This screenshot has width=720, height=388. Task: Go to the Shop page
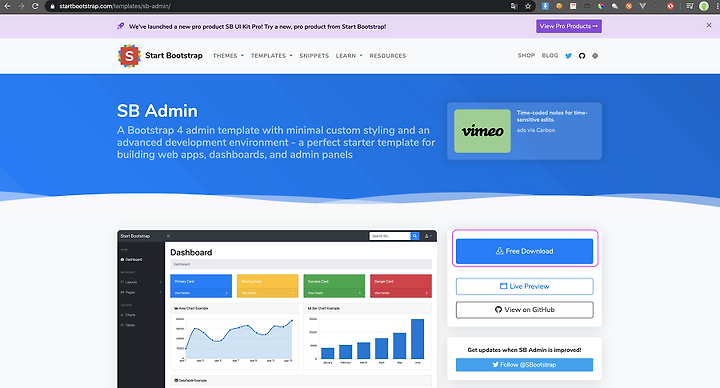point(526,55)
